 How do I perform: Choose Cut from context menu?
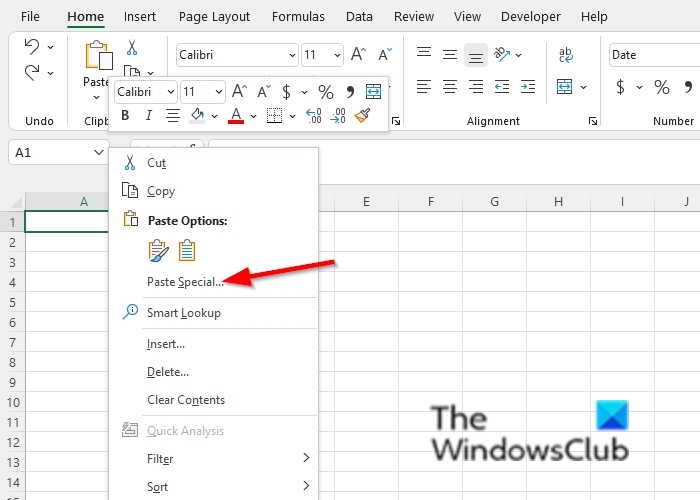pyautogui.click(x=214, y=163)
